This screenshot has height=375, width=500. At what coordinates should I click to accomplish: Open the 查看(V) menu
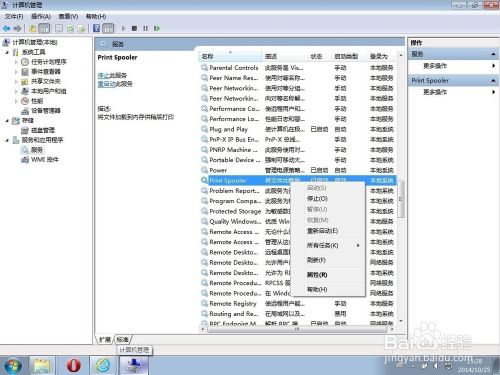(68, 16)
